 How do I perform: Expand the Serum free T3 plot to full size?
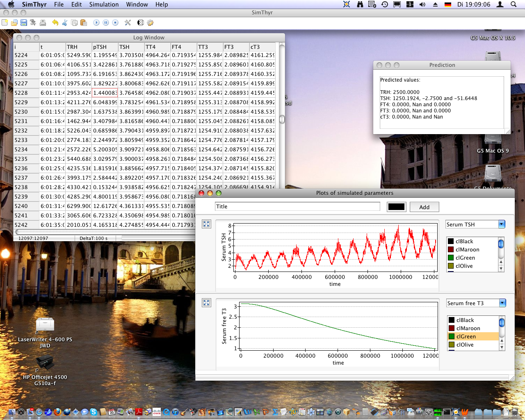tap(206, 303)
